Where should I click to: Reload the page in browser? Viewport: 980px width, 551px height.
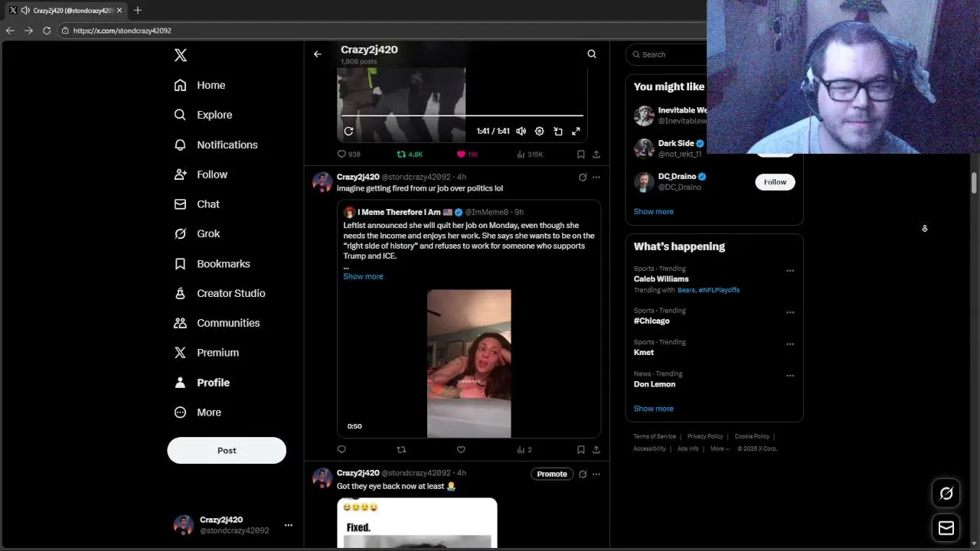click(47, 31)
